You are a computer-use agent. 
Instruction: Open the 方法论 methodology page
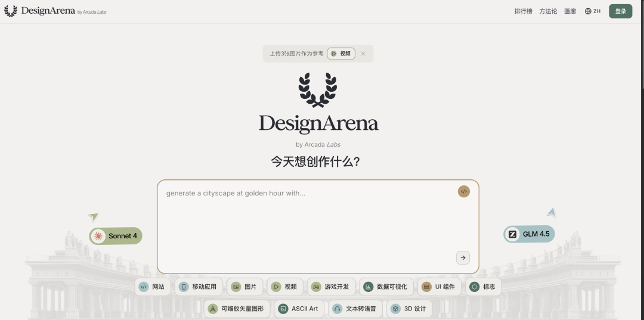click(x=548, y=11)
